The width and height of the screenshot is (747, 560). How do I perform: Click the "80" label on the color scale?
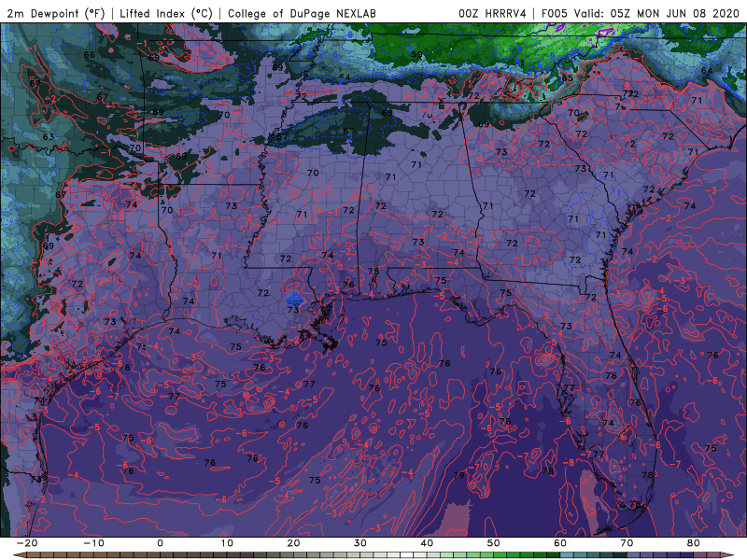694,543
